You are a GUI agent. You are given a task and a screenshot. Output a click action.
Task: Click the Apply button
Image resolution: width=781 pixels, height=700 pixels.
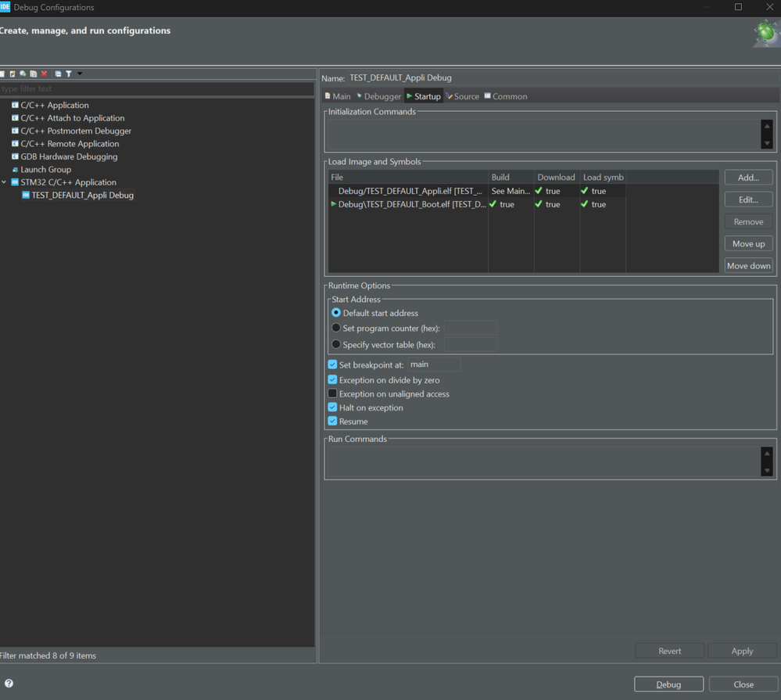(742, 651)
